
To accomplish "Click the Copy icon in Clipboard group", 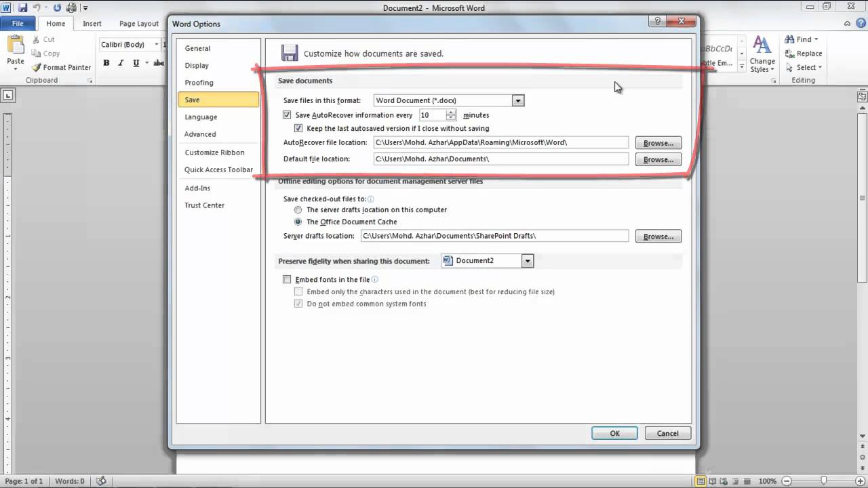I will coord(35,54).
